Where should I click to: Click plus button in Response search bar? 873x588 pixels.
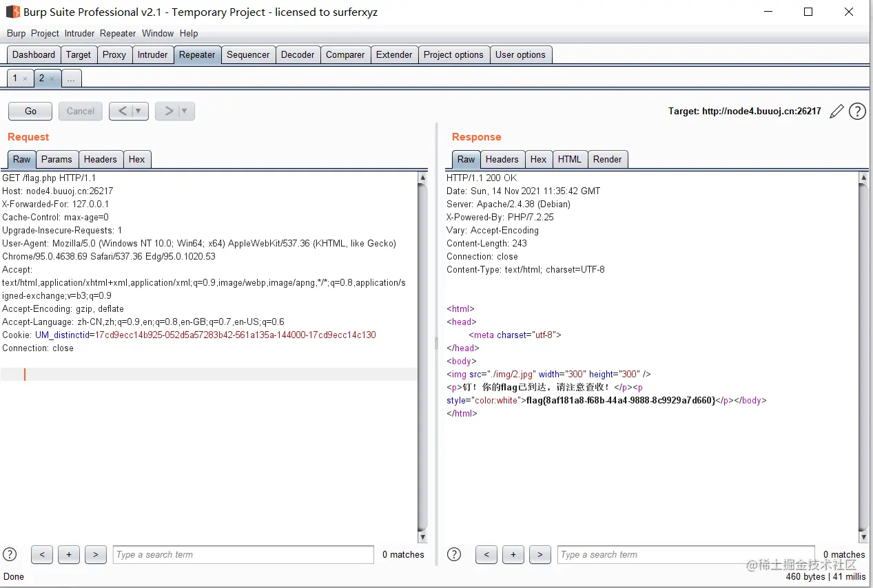513,554
